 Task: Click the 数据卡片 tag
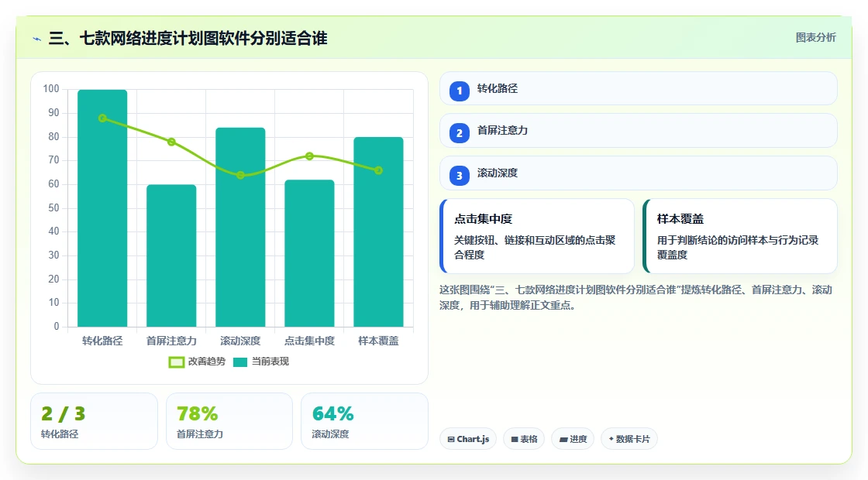pos(629,439)
